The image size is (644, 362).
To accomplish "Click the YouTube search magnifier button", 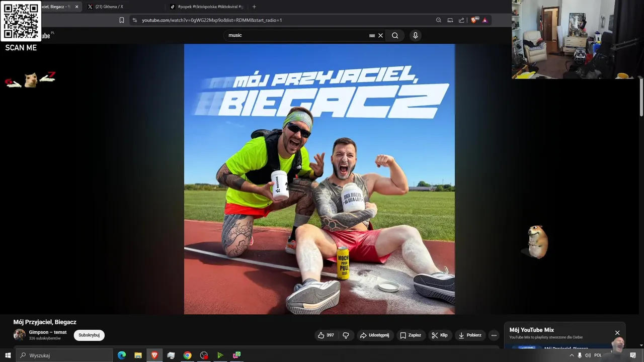I will [395, 35].
